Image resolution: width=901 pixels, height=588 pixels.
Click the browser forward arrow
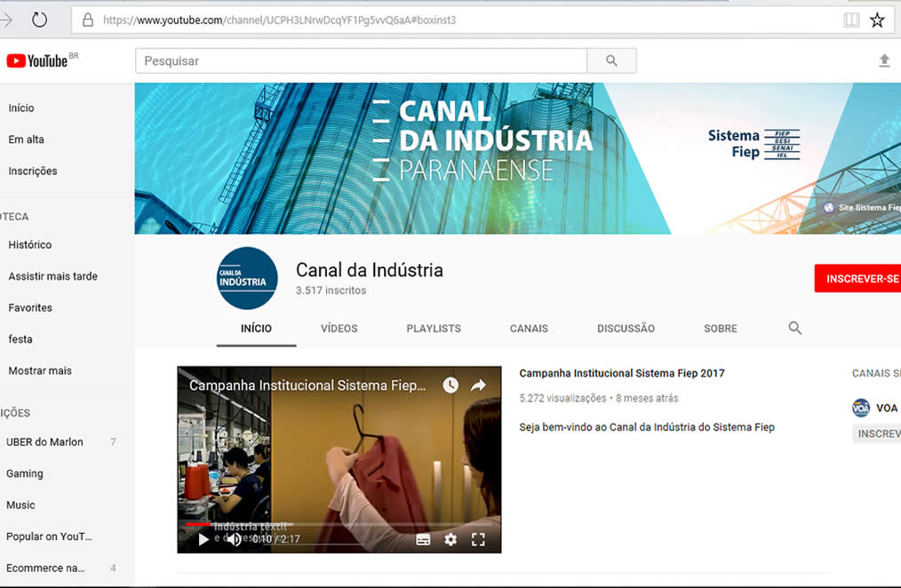[7, 20]
